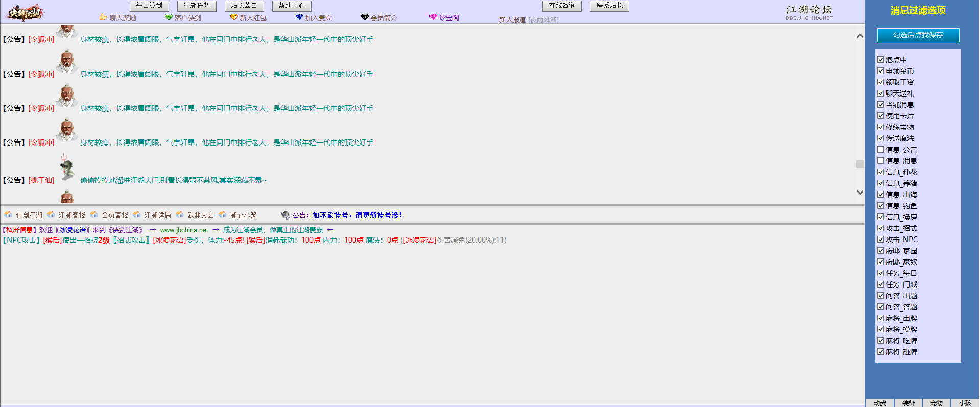This screenshot has height=407, width=980.
Task: Click the 成为江湖会员、做真正的江湖贵族 link
Action: pos(273,230)
